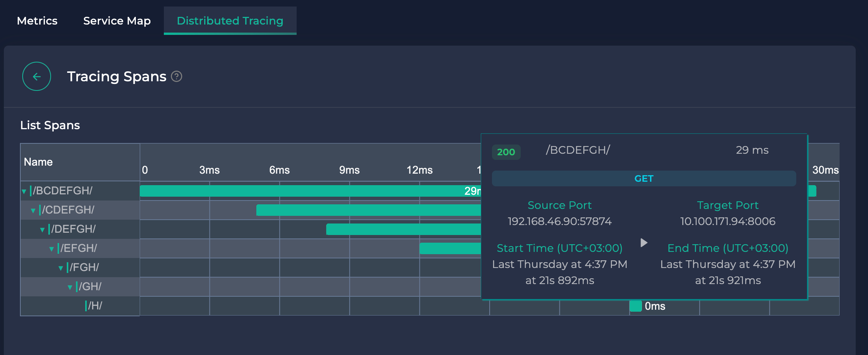Viewport: 868px width, 355px height.
Task: Click the 200 status badge
Action: pos(506,152)
